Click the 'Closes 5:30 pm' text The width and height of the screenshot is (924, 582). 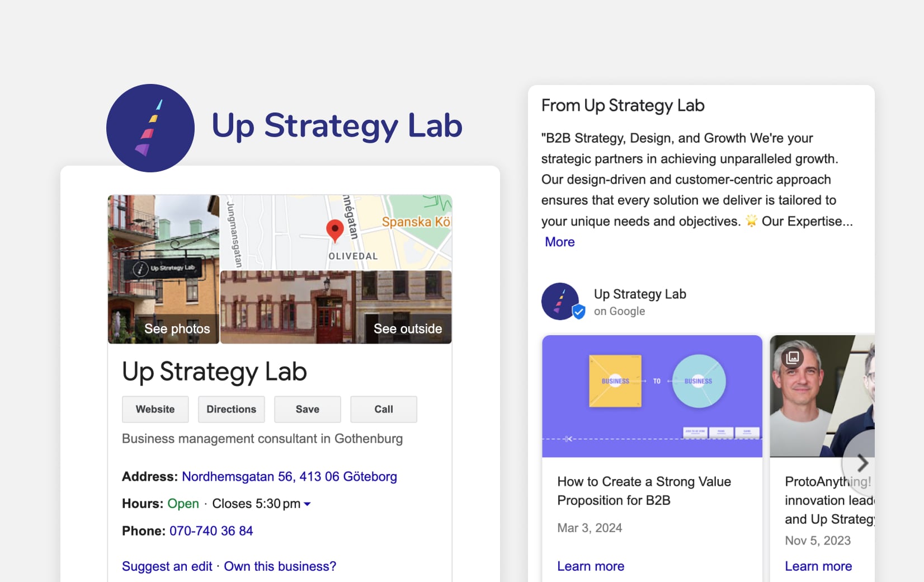(256, 504)
